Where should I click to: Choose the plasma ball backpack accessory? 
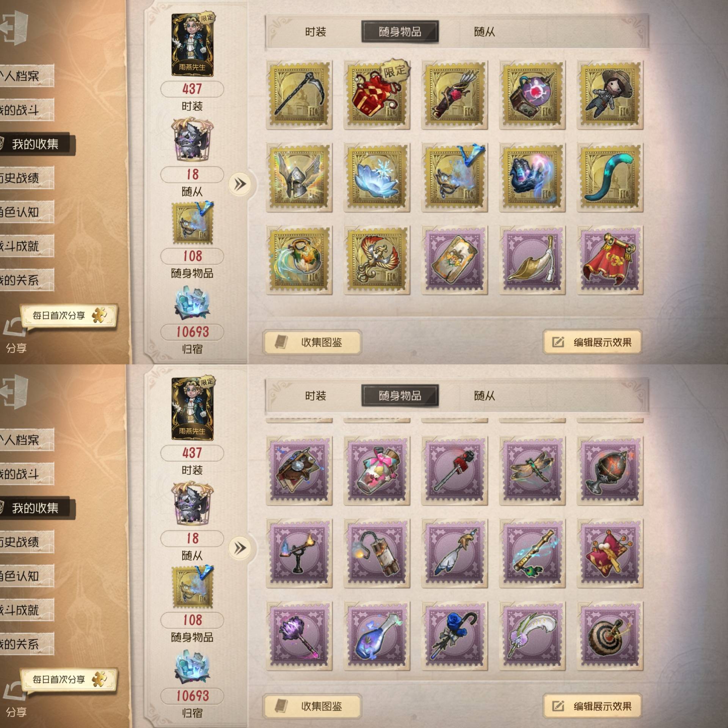point(532,95)
